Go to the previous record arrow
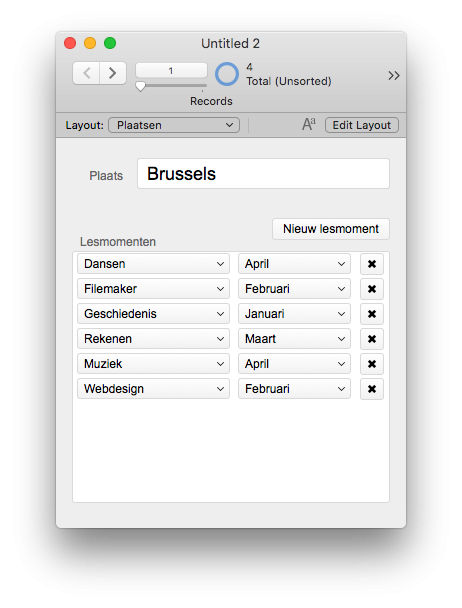Viewport: 462px width, 608px height. pos(87,73)
